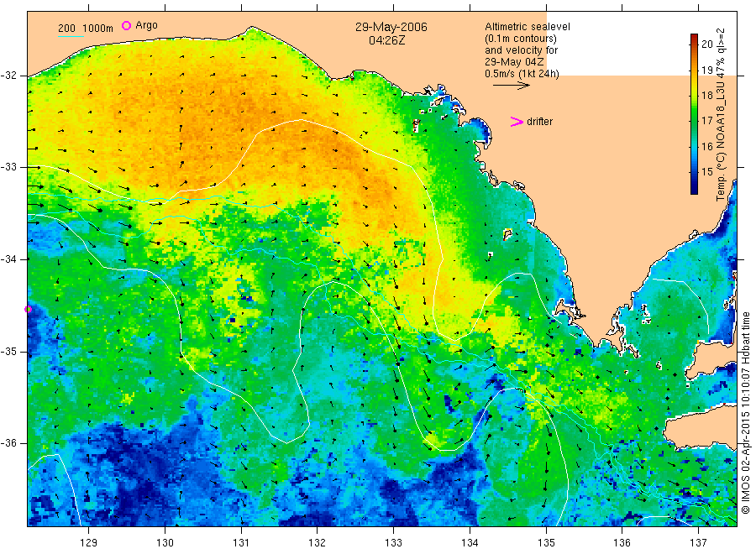756x554 pixels.
Task: Click the magenta Argo circle legend symbol
Action: (x=126, y=25)
